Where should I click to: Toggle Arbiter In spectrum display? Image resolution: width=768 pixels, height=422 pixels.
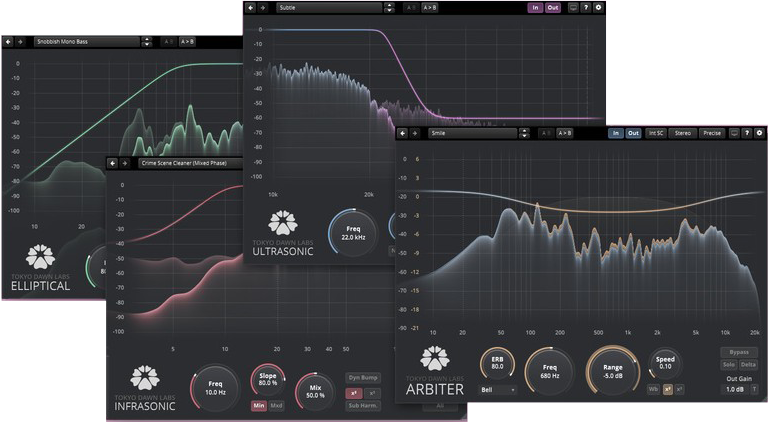pos(616,133)
